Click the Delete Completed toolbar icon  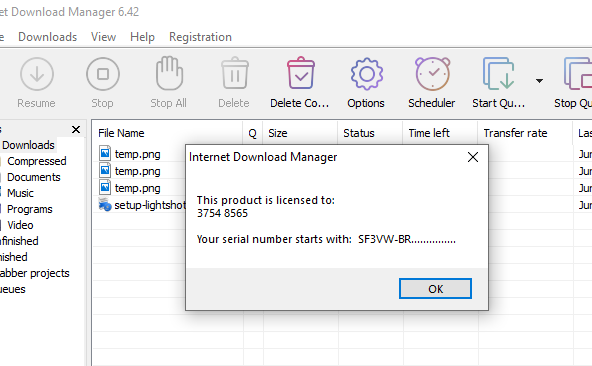[x=301, y=73]
